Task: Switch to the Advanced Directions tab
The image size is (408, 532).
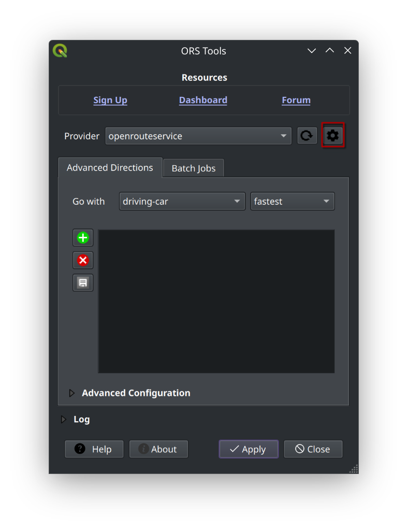Action: 110,168
